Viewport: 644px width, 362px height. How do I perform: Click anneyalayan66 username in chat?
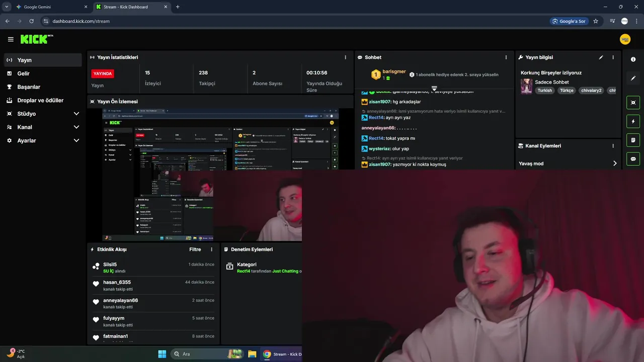click(x=378, y=128)
